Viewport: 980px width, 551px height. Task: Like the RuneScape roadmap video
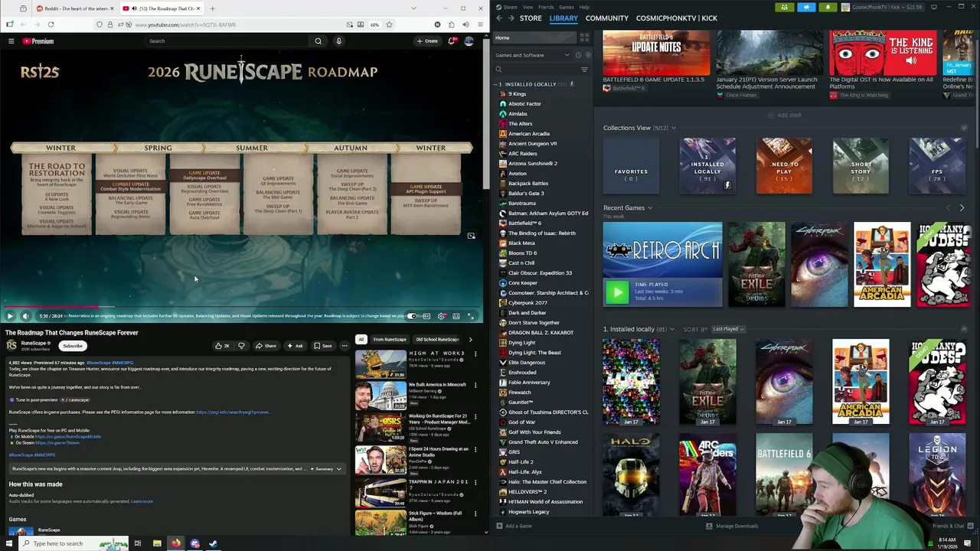pyautogui.click(x=223, y=346)
